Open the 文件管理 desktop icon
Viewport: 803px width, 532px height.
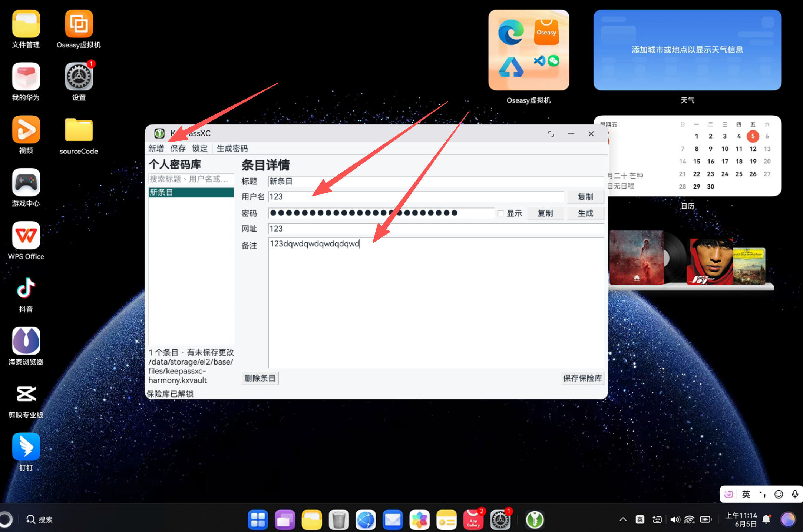coord(26,24)
